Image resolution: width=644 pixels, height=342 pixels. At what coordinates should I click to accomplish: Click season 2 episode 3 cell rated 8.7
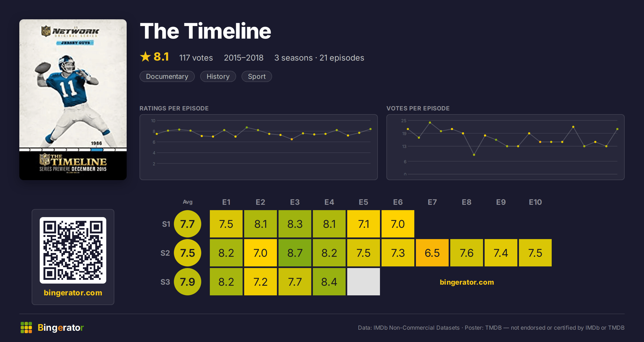tap(295, 253)
